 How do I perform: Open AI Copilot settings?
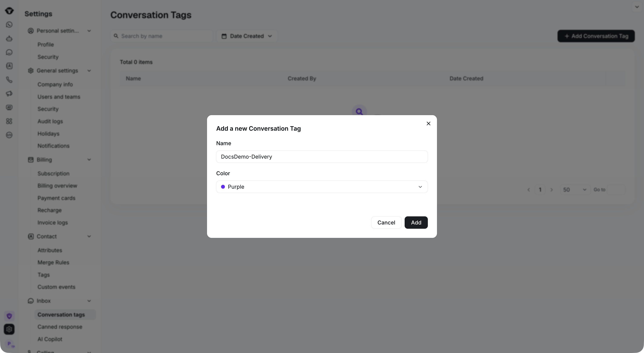coord(50,339)
